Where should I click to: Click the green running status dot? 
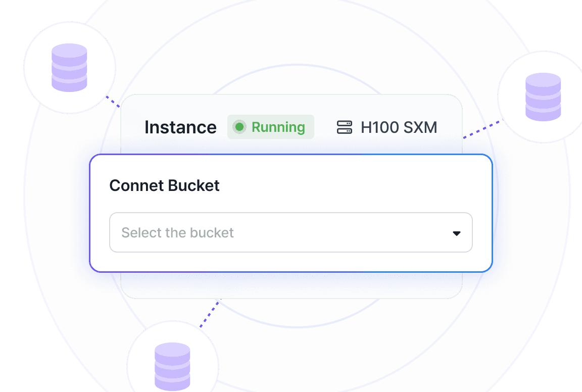click(239, 127)
